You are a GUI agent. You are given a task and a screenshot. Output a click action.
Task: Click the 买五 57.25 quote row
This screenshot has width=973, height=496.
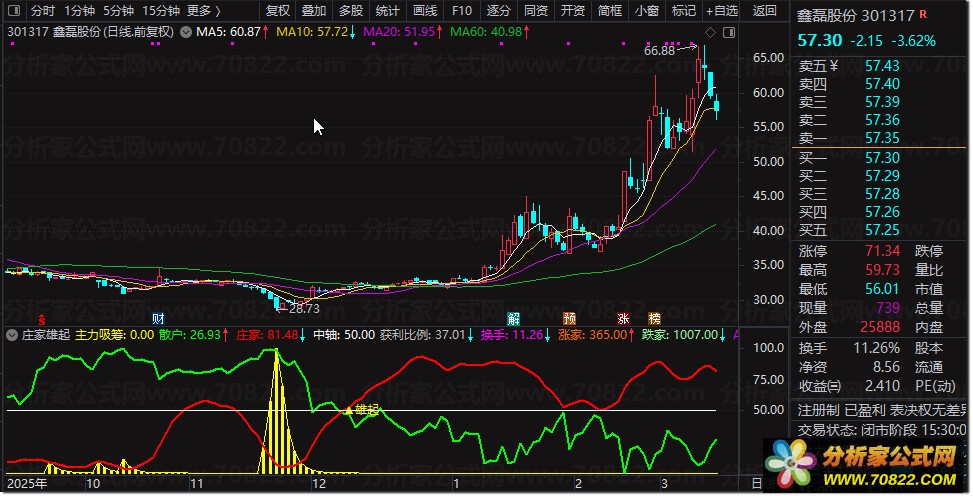click(879, 230)
